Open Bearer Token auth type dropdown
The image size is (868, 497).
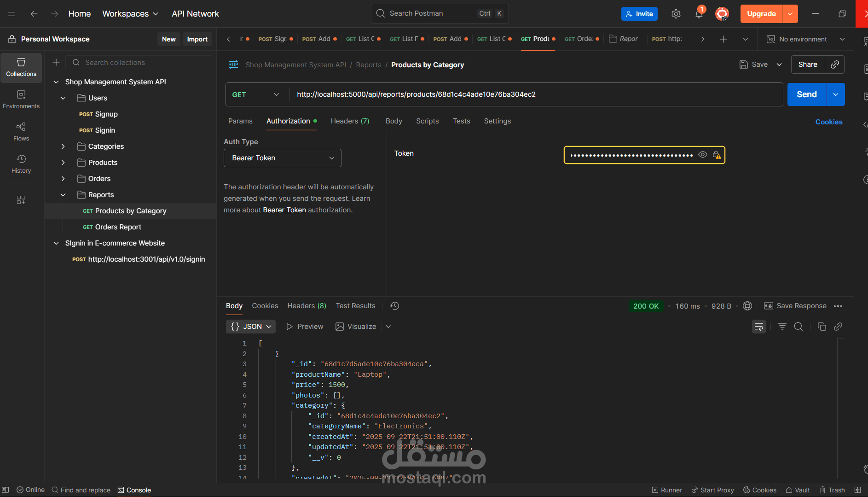(x=283, y=158)
